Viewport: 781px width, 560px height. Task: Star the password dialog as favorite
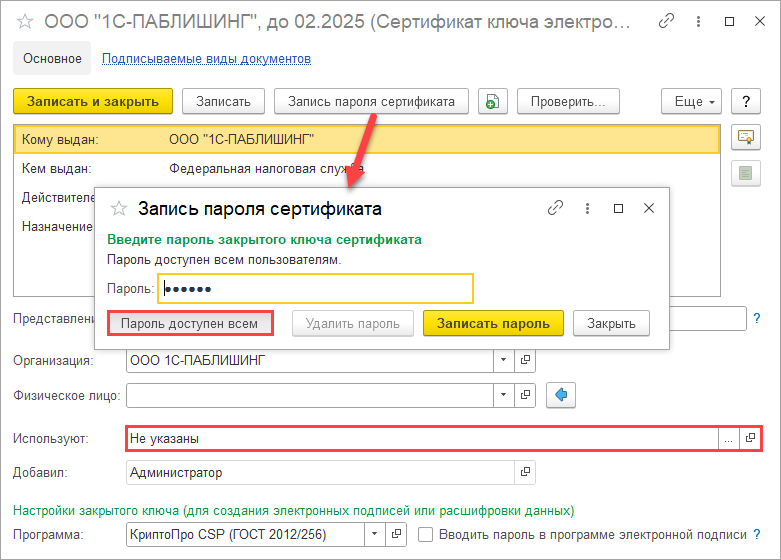(119, 208)
